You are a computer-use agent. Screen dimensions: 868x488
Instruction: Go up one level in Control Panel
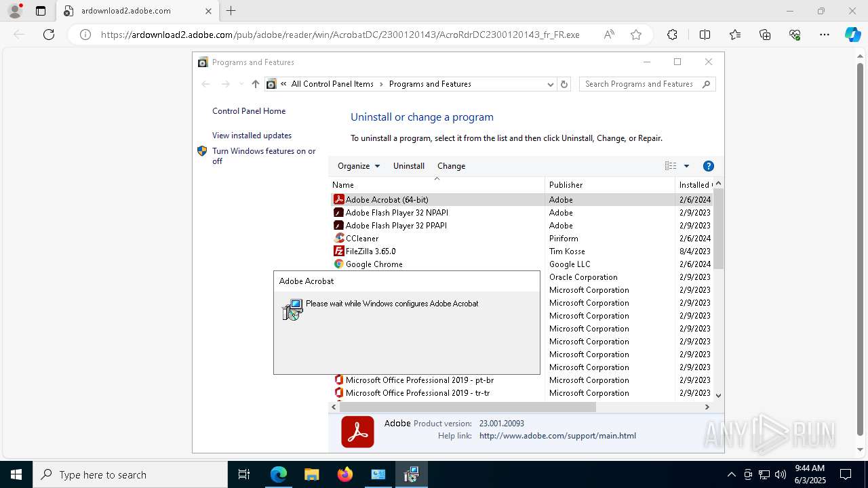click(x=255, y=84)
